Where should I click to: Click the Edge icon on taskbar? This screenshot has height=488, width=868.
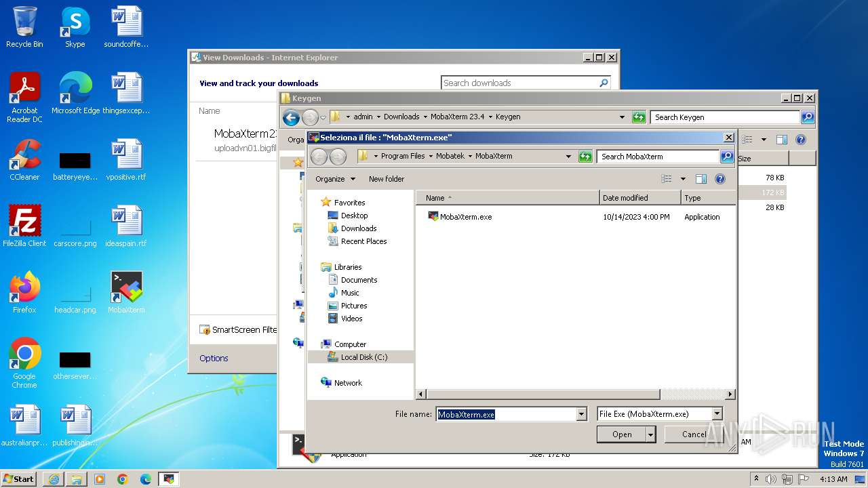click(145, 479)
